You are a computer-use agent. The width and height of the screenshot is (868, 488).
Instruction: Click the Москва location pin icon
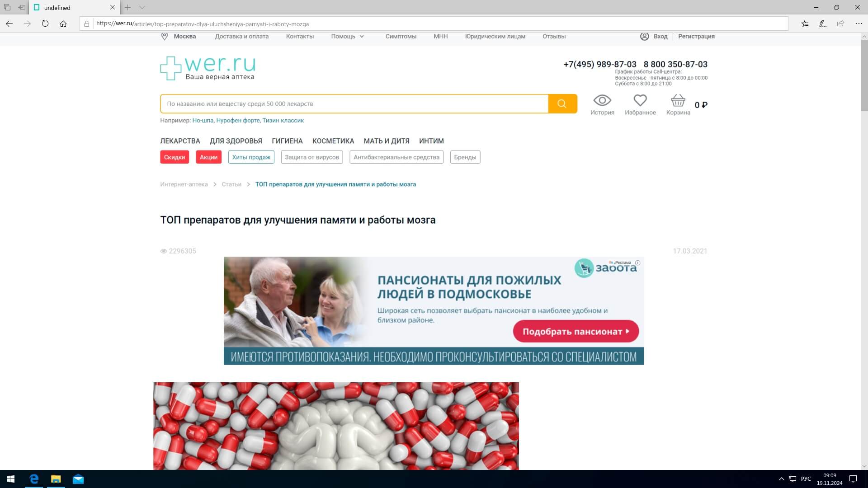click(x=165, y=37)
